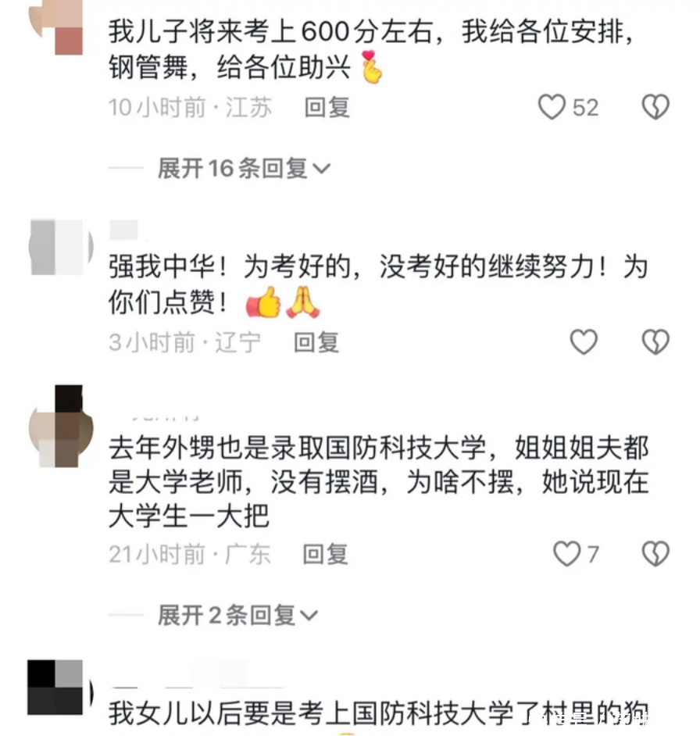This screenshot has width=700, height=736.
Task: Select the comment 我女儿以后要是考上国防科技大学
Action: click(x=378, y=713)
